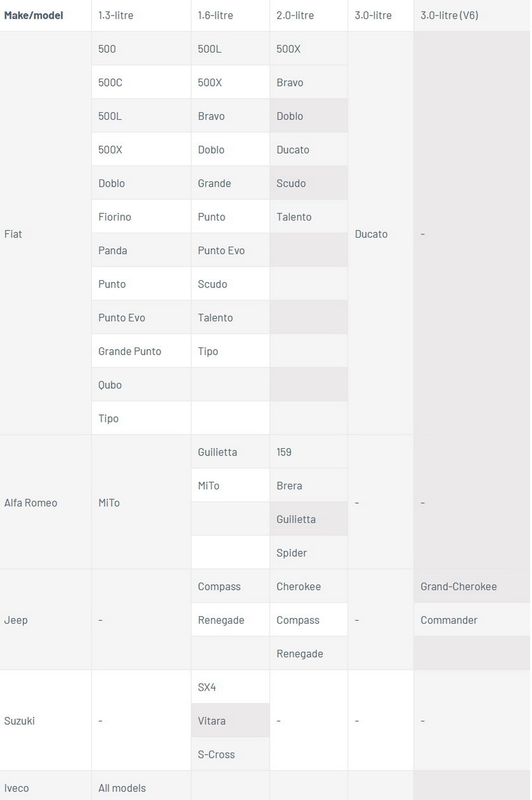Select the Grand-Cherokee cell
532x800 pixels.
tap(458, 587)
